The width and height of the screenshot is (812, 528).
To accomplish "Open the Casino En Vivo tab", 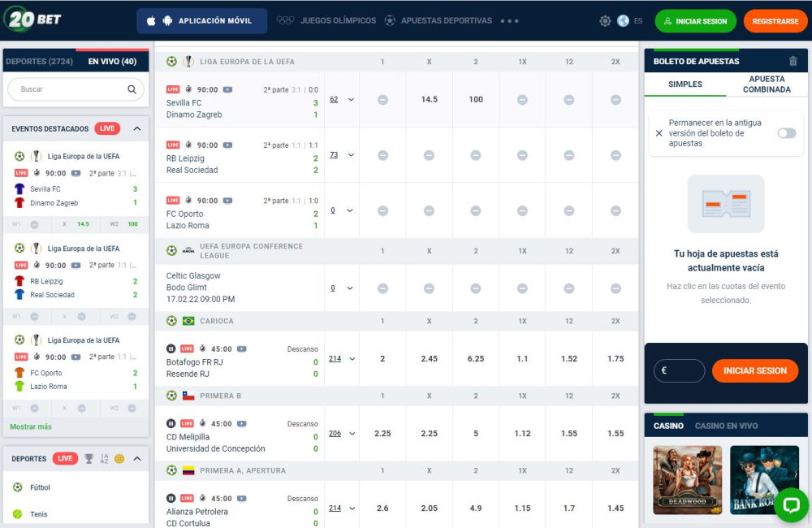I will click(x=726, y=426).
